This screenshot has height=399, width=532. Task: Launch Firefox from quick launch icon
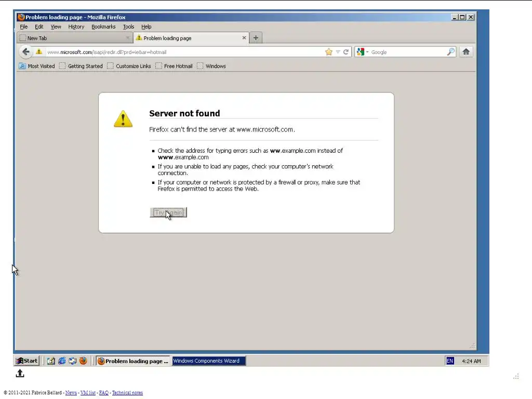coord(83,361)
